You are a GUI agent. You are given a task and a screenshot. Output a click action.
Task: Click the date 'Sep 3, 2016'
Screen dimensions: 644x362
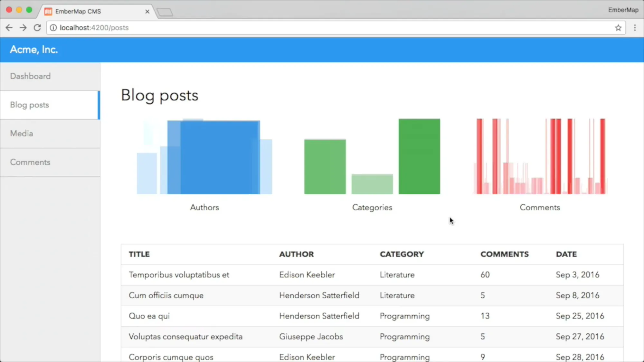click(578, 275)
